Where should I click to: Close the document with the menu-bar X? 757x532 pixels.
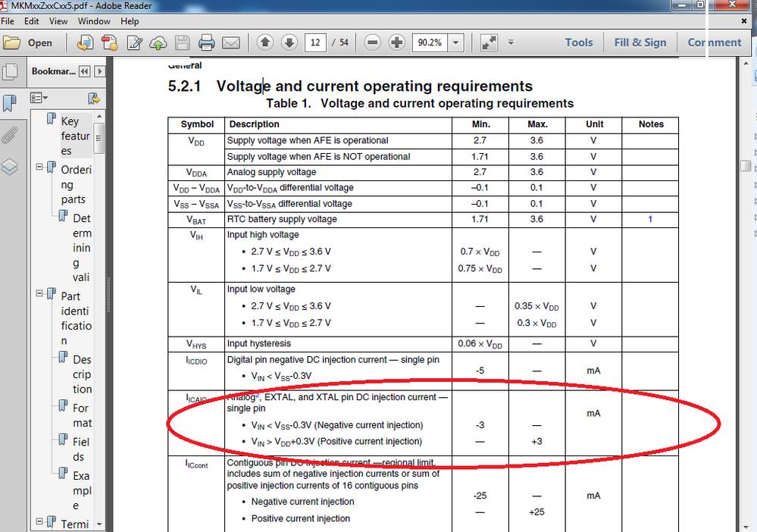point(744,21)
